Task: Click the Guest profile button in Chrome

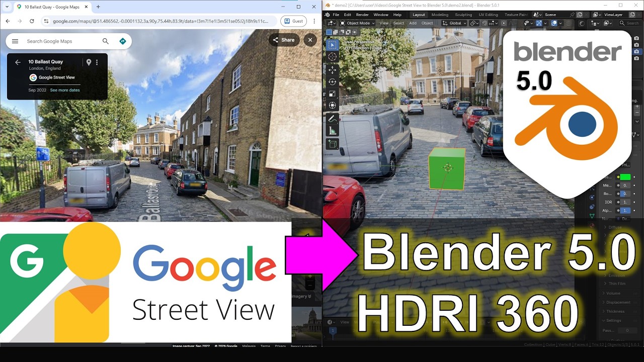Action: (294, 21)
